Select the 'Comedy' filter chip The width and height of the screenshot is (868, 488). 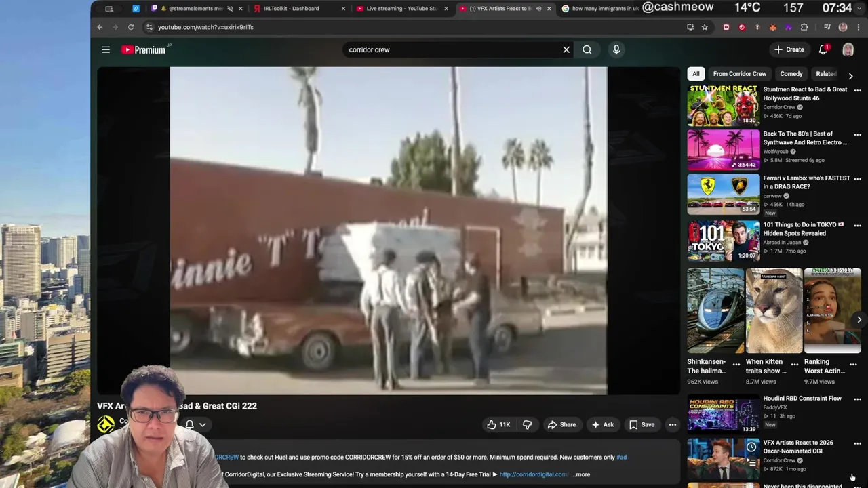point(791,74)
